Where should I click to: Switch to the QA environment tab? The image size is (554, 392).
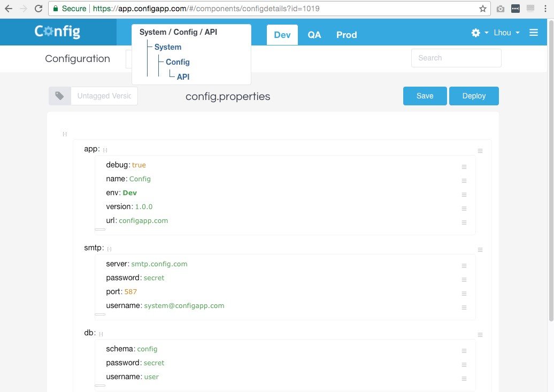pos(314,35)
